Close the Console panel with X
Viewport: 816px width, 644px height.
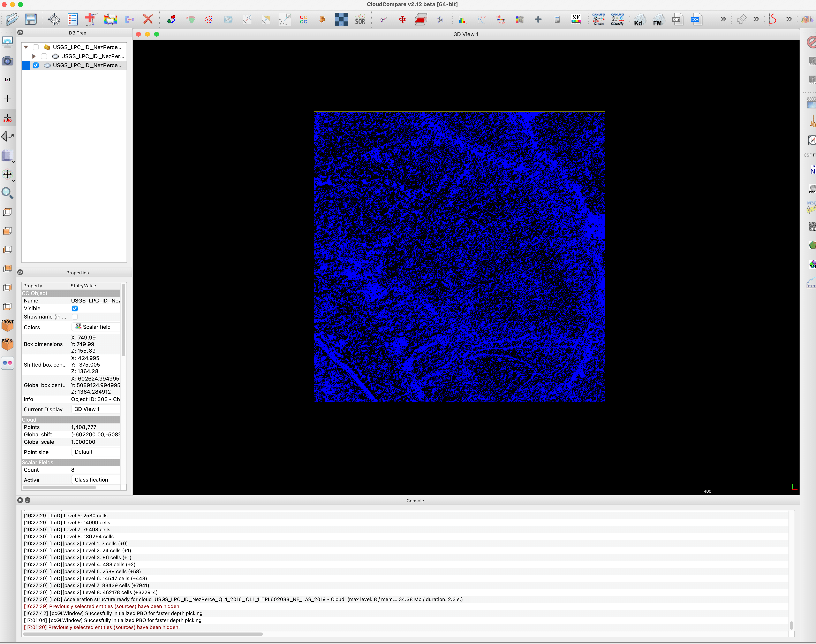(x=20, y=500)
